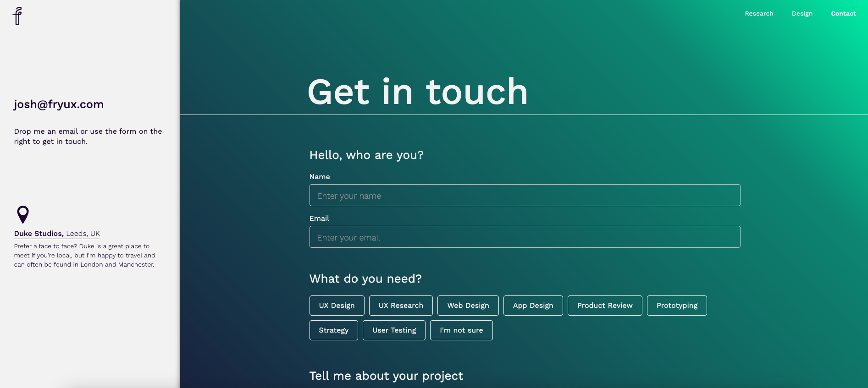
Task: Toggle the UX Research option
Action: [401, 306]
